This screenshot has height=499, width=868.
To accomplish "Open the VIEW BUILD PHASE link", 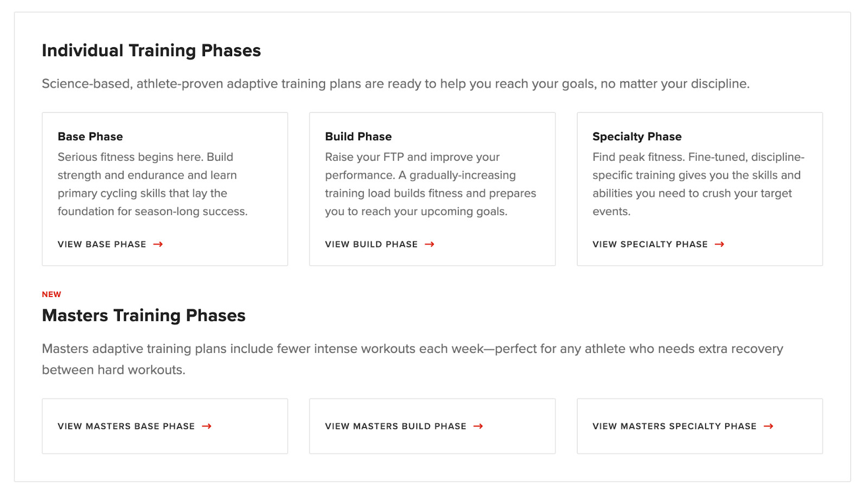I will tap(370, 244).
